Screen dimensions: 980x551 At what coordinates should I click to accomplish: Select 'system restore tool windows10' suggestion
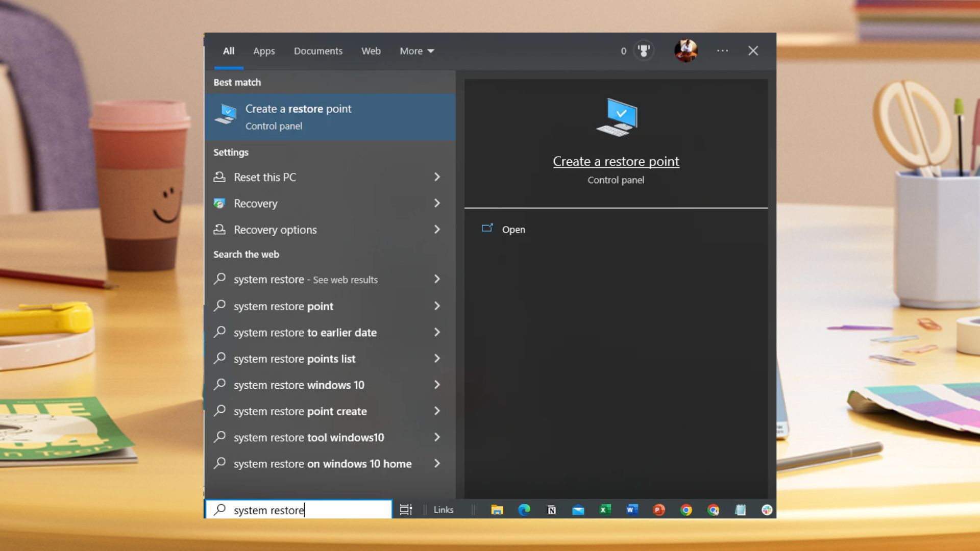click(x=330, y=438)
